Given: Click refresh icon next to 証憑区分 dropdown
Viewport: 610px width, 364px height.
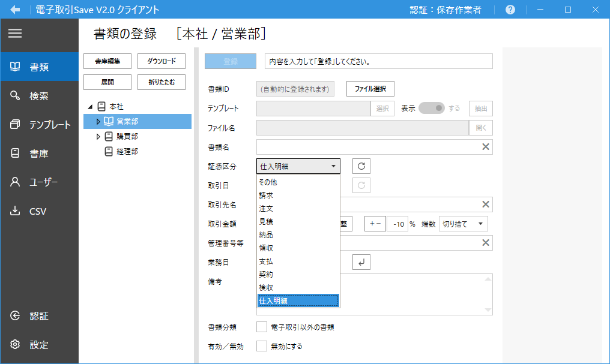Looking at the screenshot, I should click(x=361, y=166).
